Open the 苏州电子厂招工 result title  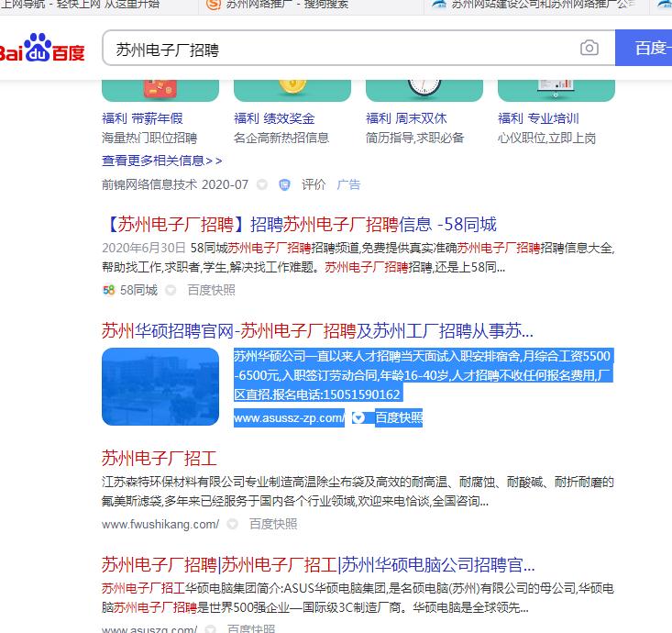160,459
